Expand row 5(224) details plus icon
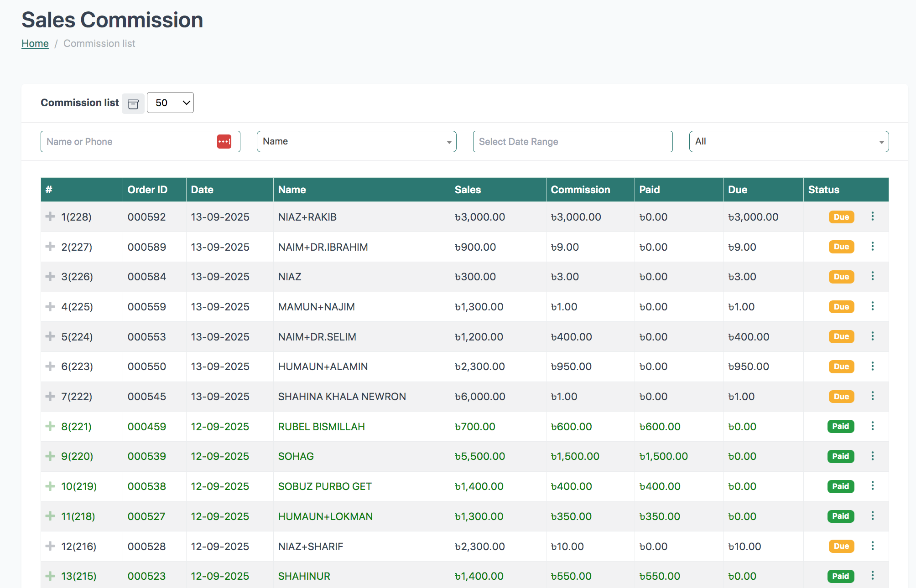 pyautogui.click(x=50, y=336)
